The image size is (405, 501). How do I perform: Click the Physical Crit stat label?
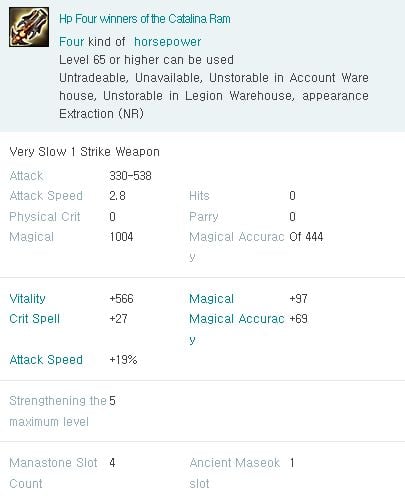[45, 217]
